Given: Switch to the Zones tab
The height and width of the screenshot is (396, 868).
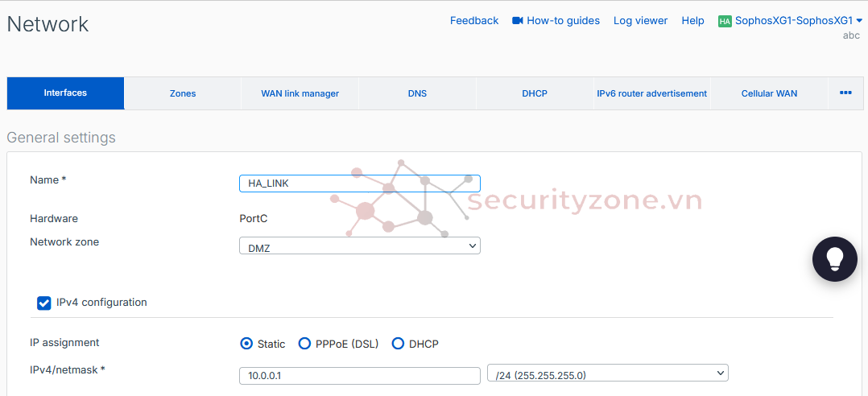Looking at the screenshot, I should point(183,93).
